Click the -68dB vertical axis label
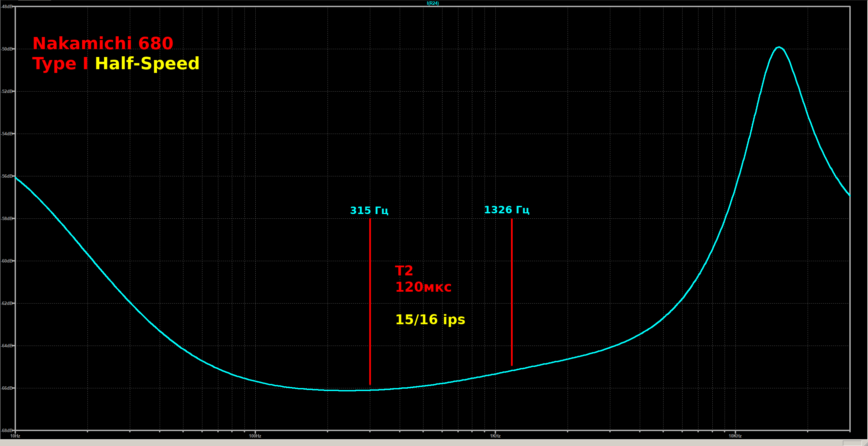This screenshot has width=868, height=446. 7,430
